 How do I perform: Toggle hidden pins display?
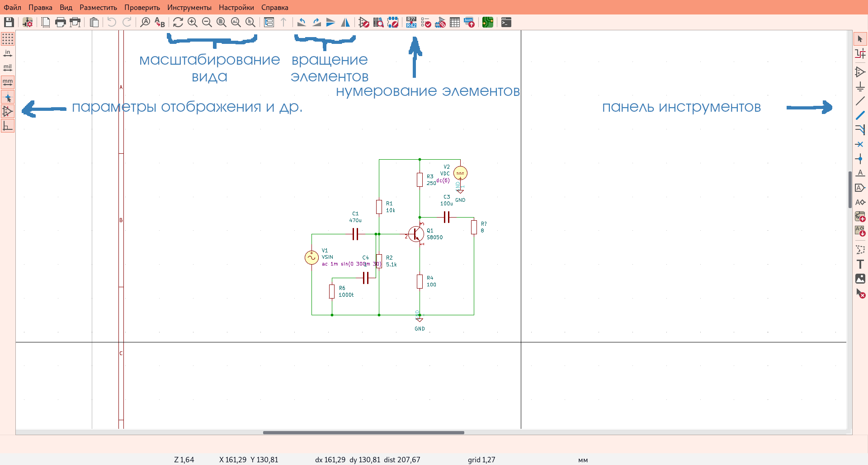coord(8,111)
